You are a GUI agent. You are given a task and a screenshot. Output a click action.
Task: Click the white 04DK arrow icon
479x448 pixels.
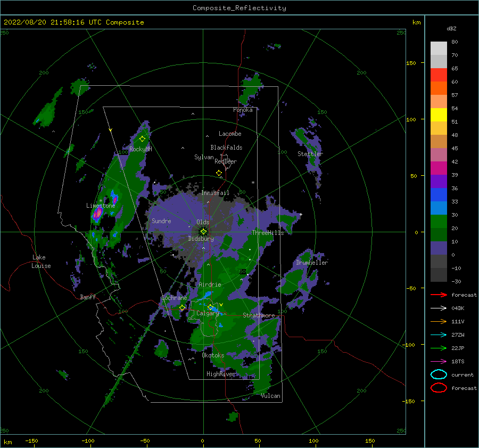439,308
